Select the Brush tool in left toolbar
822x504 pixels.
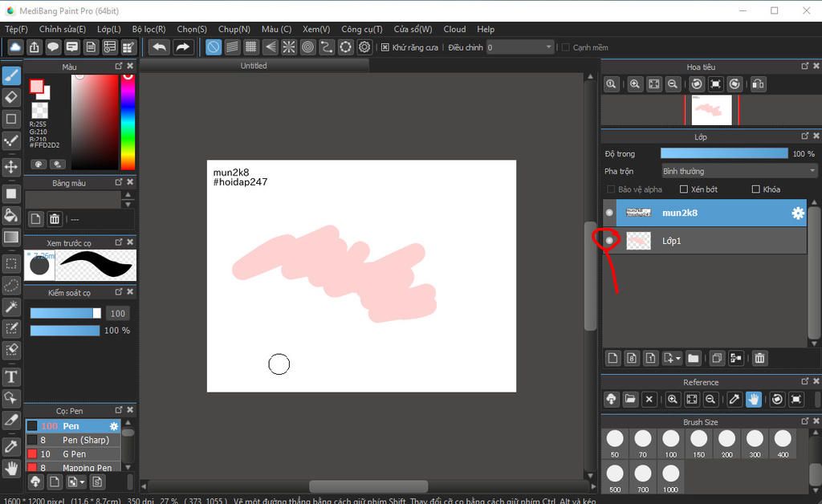11,75
